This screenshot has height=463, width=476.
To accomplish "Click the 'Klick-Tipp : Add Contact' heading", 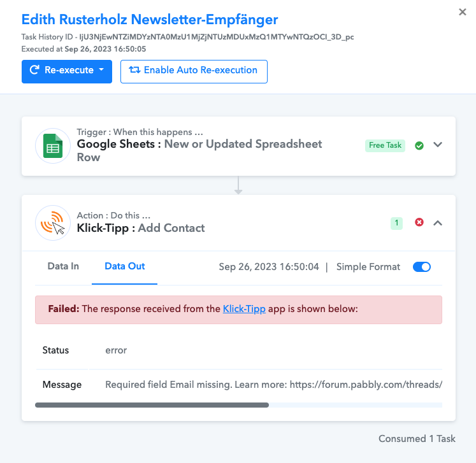I will point(141,228).
